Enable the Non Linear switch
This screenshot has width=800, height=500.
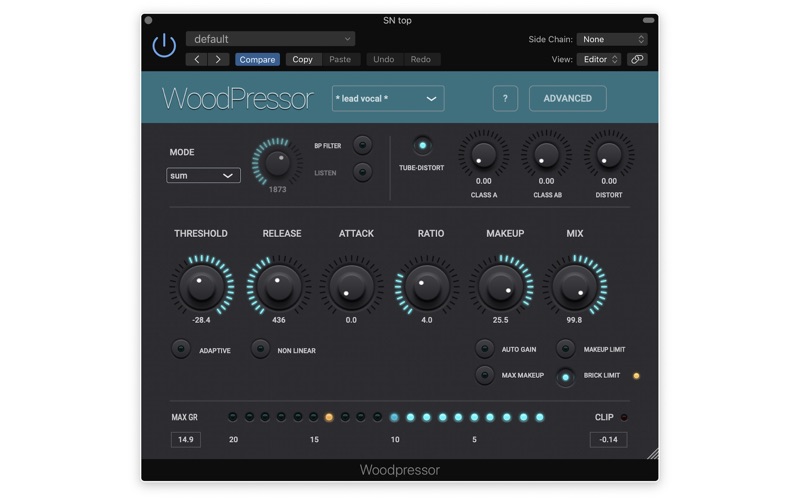tap(260, 349)
